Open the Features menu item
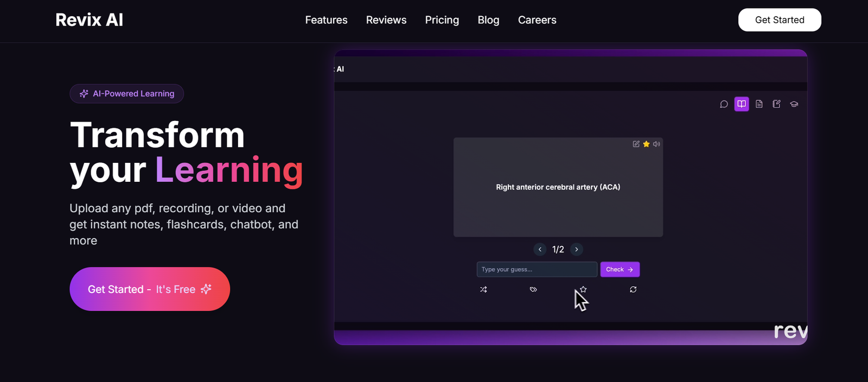The width and height of the screenshot is (868, 382). (326, 20)
